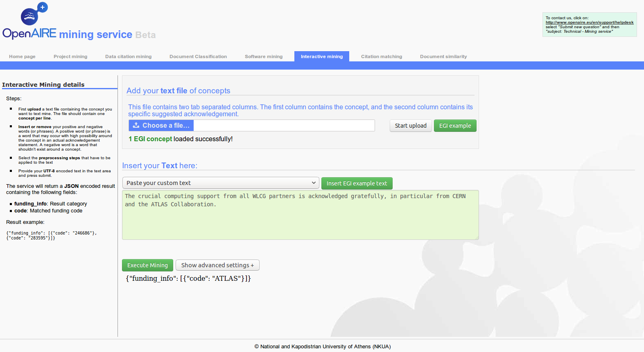
Task: Click the 'funding_info: Result category' line
Action: 50,204
